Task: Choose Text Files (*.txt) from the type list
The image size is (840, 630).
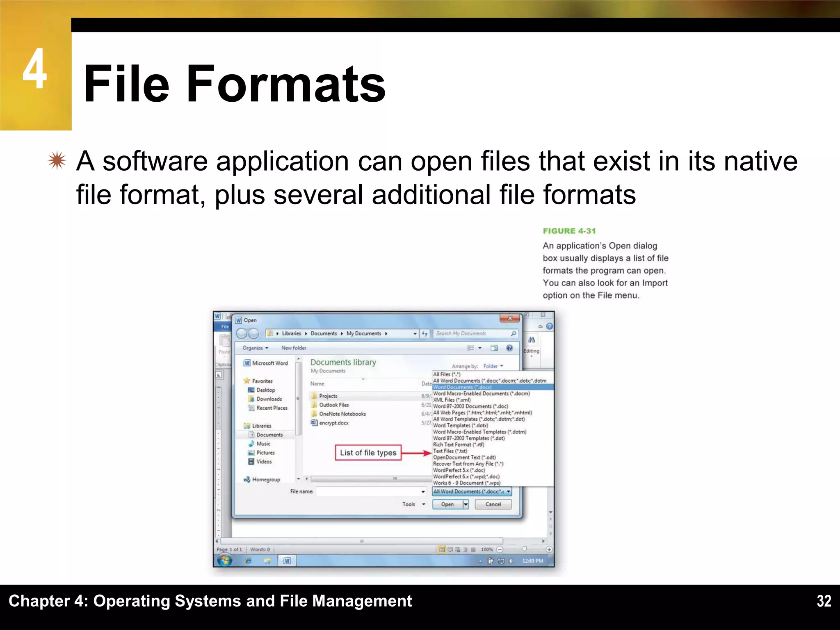Action: [x=450, y=451]
